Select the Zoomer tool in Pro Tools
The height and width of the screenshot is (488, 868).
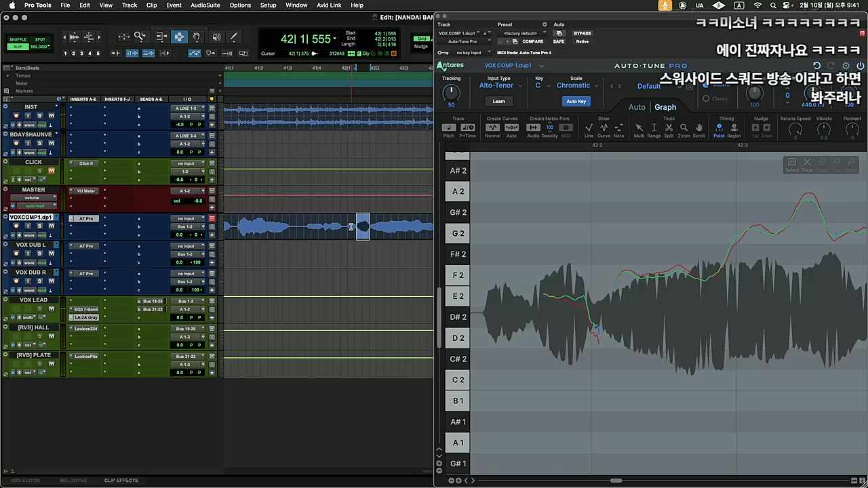pos(140,37)
